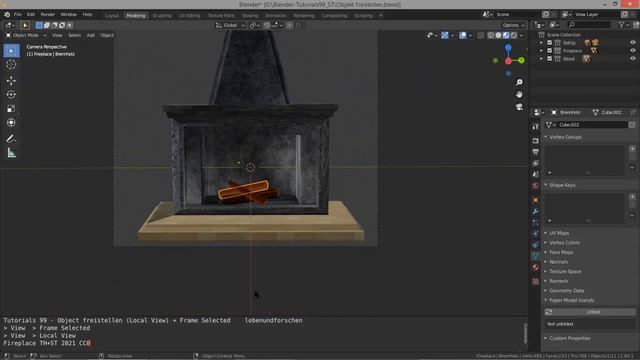The image size is (640, 360).
Task: Switch to rendered viewport shading
Action: point(514,36)
